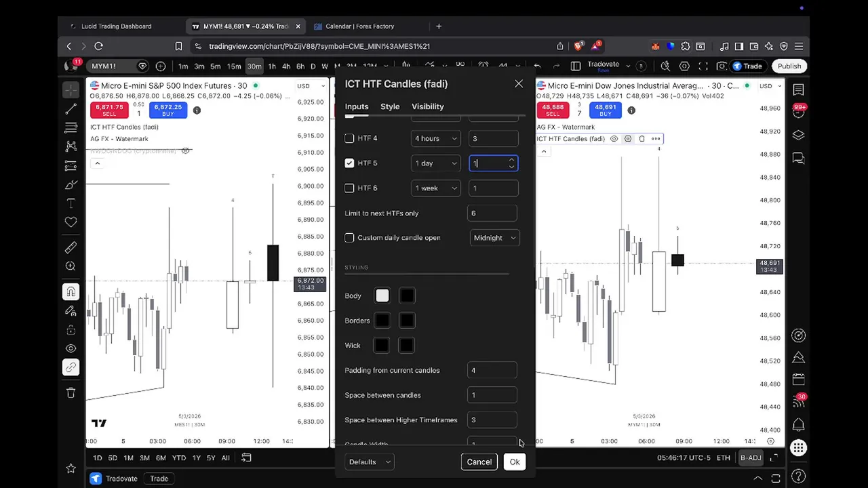Switch to the Inputs tab
Image resolution: width=868 pixels, height=488 pixels.
click(357, 106)
